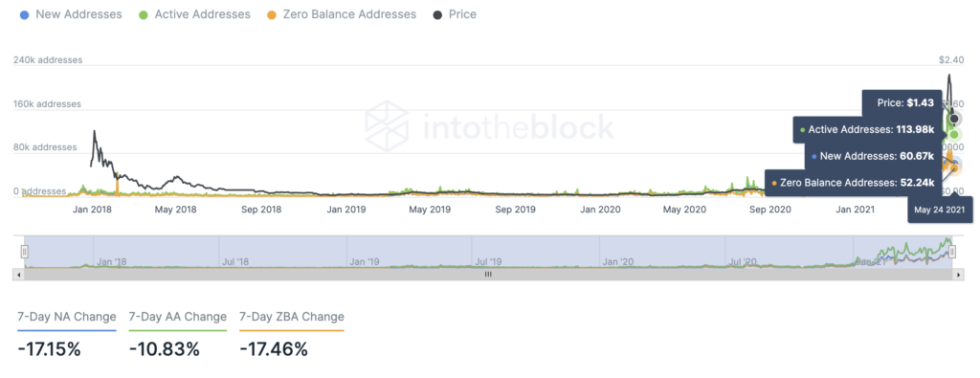Click the navigator scrollbar center grip

(x=488, y=274)
